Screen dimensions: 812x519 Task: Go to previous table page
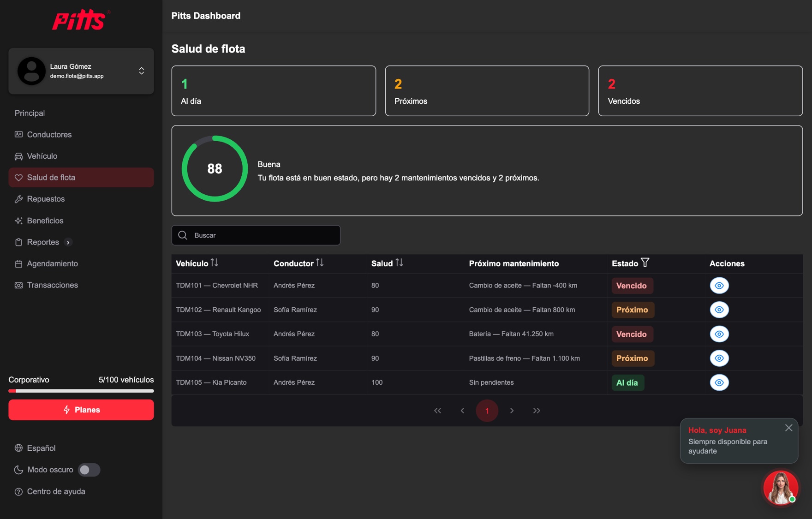(462, 411)
